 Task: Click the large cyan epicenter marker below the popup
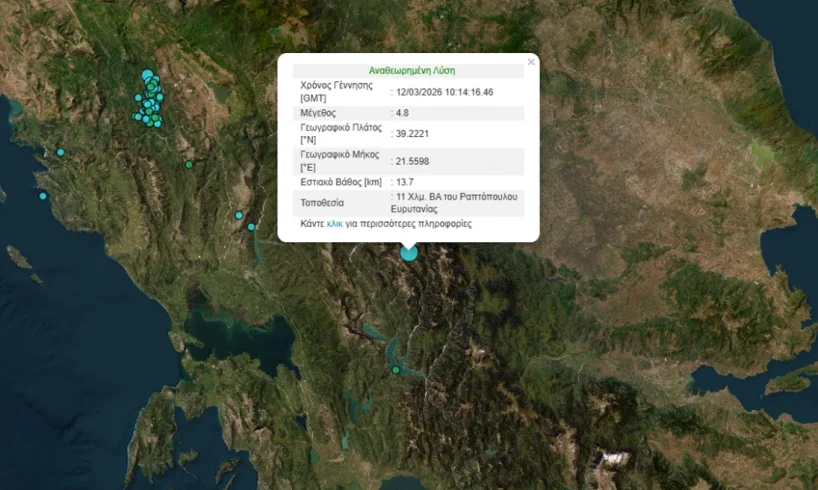tap(409, 252)
